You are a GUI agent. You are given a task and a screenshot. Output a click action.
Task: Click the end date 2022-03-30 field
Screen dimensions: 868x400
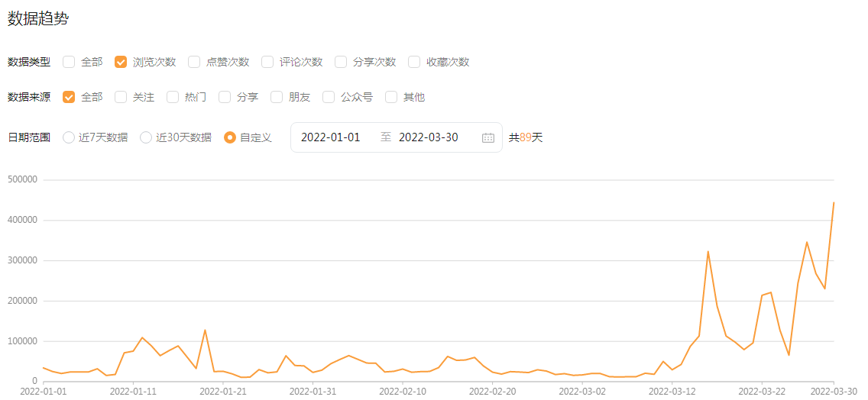[x=429, y=137]
